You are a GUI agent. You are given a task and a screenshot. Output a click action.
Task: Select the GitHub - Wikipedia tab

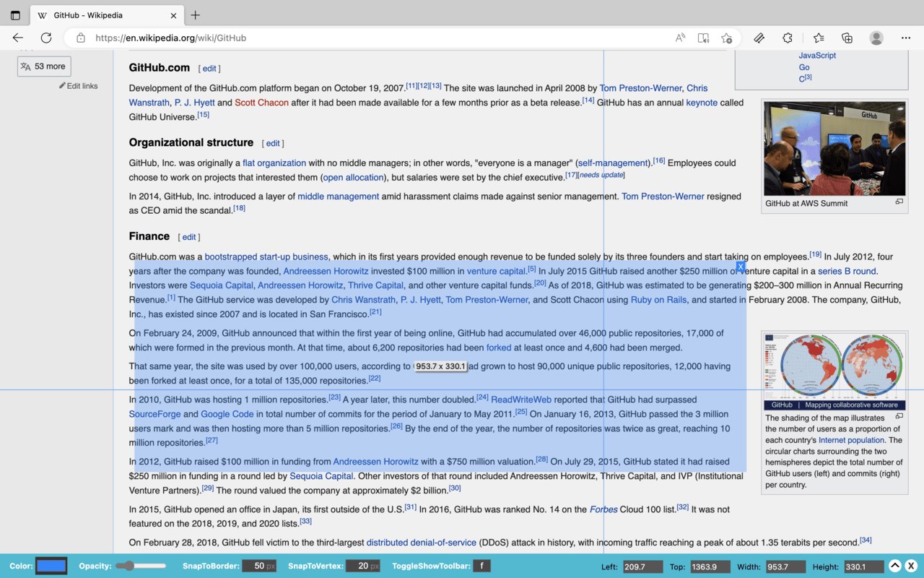pyautogui.click(x=107, y=15)
